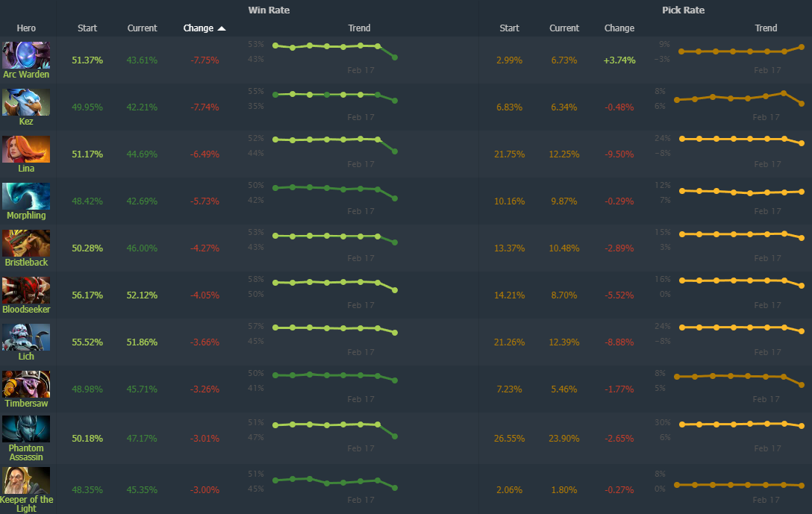The width and height of the screenshot is (812, 514).
Task: Select the Timbersaw hero portrait
Action: click(x=26, y=383)
